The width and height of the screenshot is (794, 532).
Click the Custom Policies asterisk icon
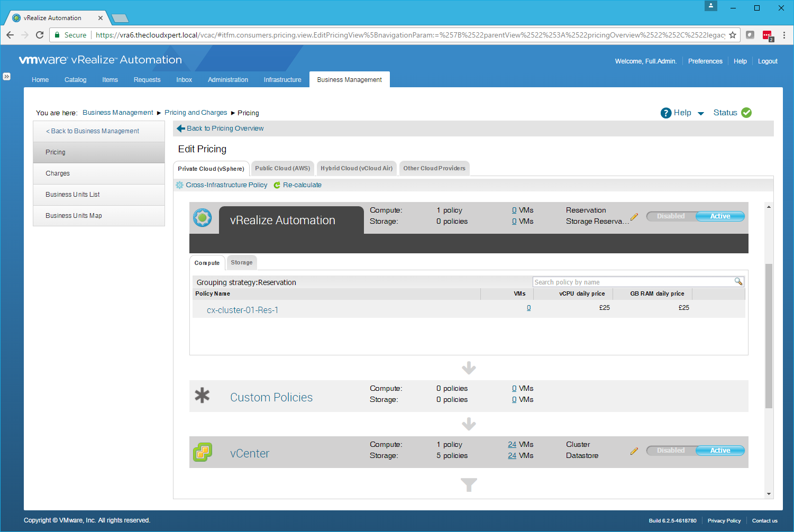[x=202, y=396]
